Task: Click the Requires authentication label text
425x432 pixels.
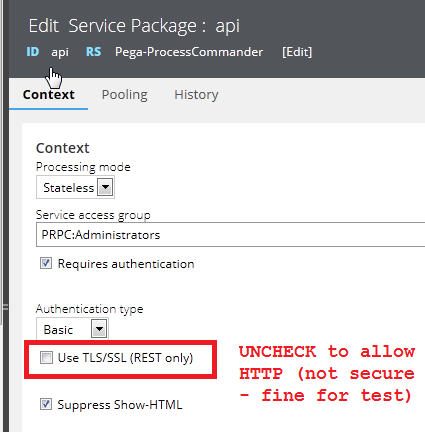Action: tap(126, 264)
